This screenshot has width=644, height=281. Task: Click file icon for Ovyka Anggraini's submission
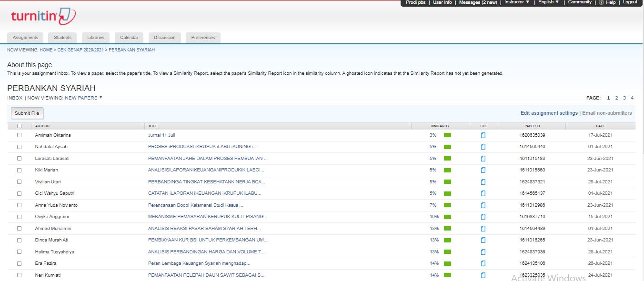click(483, 217)
